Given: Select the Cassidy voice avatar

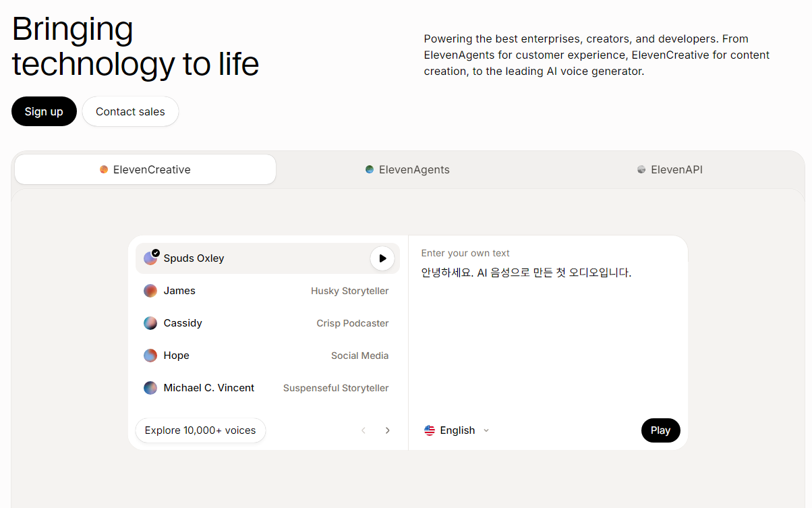Looking at the screenshot, I should click(150, 323).
